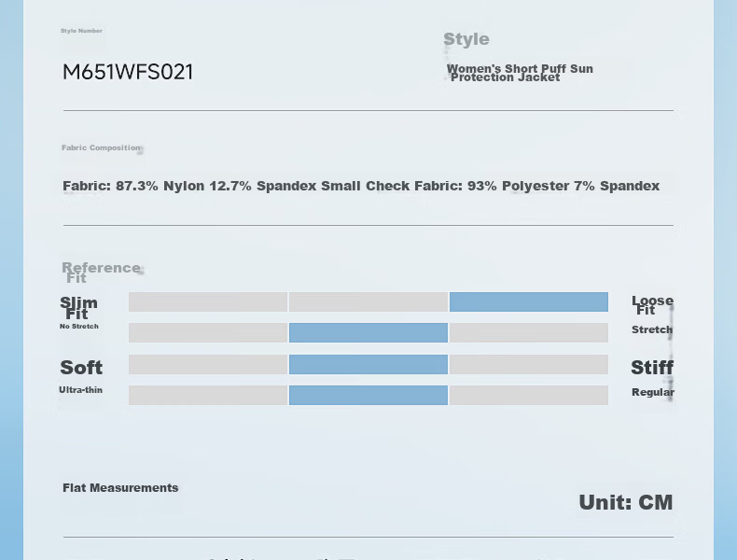737x560 pixels.
Task: Click the 'Fabric Composition' label
Action: pyautogui.click(x=101, y=147)
